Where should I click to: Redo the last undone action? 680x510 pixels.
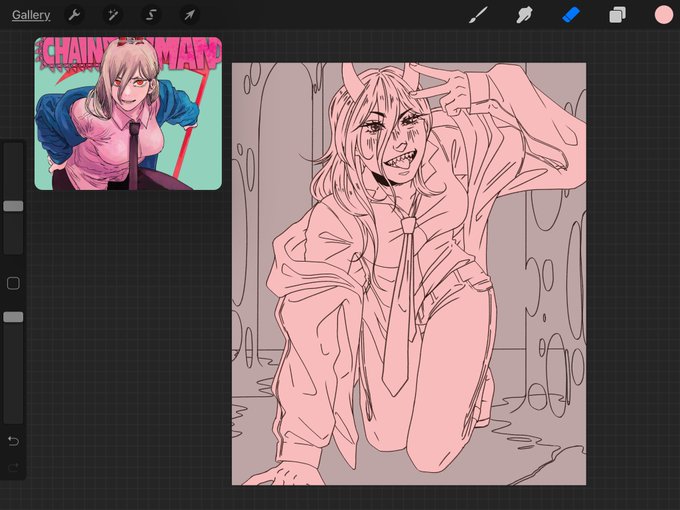13,467
